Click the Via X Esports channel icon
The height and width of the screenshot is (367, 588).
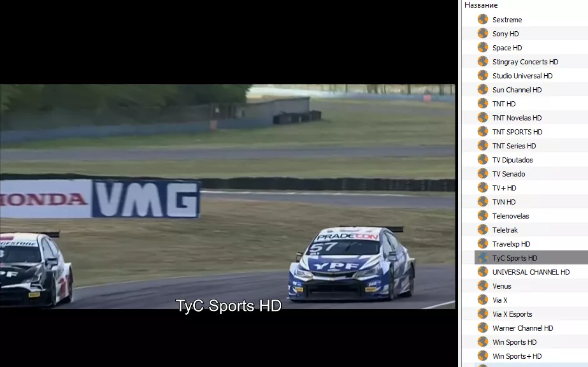pos(483,313)
